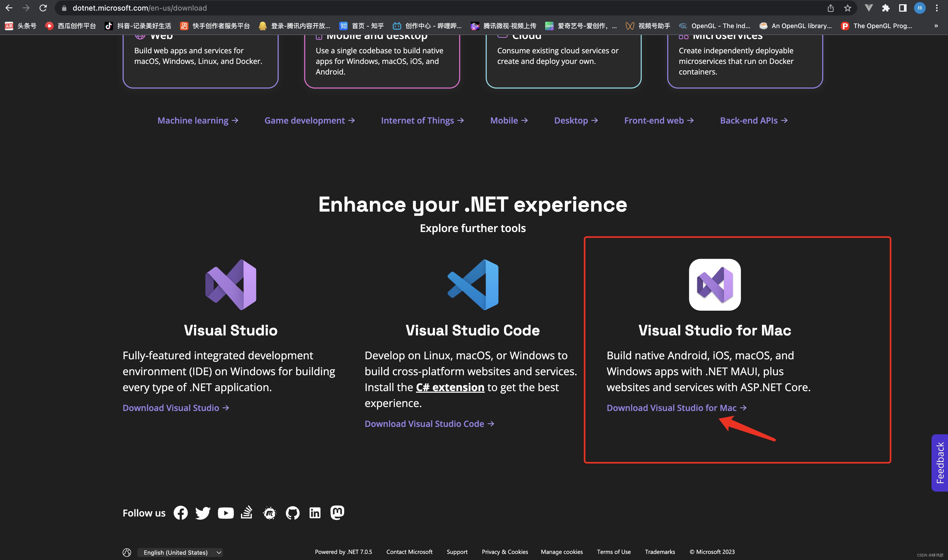The width and height of the screenshot is (948, 560).
Task: Expand the bookmarks bar overflow chevron
Action: click(x=936, y=26)
